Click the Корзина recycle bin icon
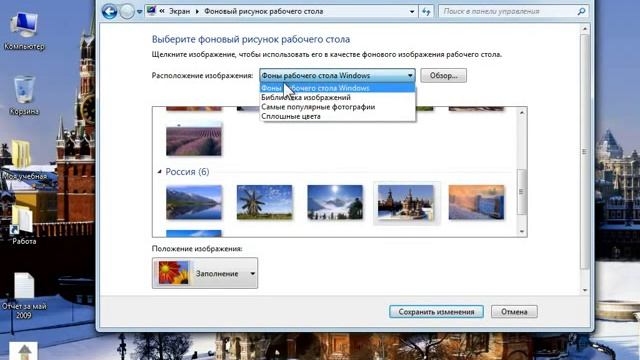 [x=24, y=96]
